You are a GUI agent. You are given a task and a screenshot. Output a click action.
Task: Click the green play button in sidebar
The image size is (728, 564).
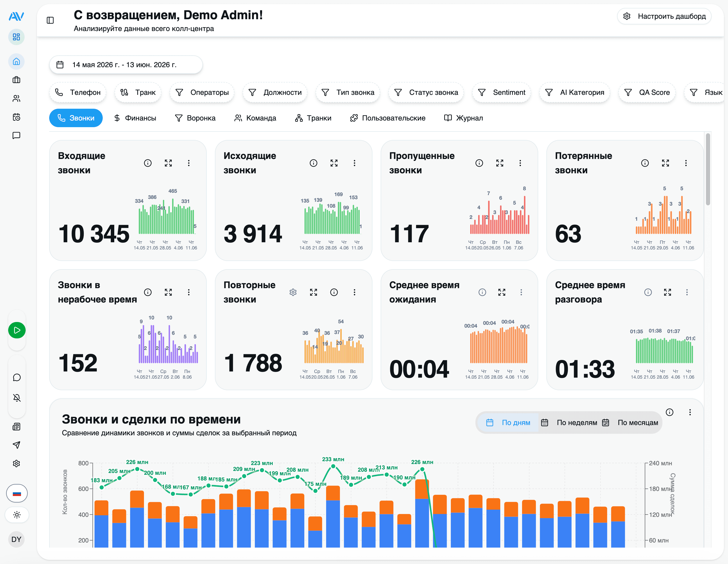(17, 330)
